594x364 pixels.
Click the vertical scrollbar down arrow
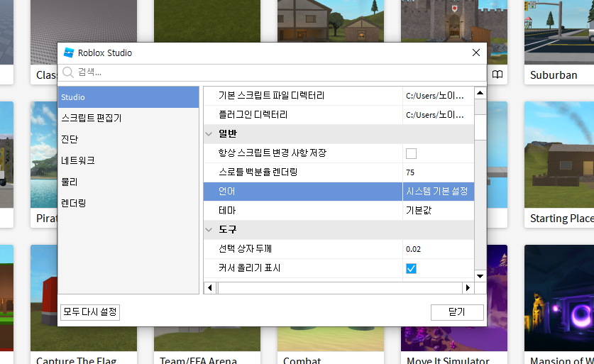[480, 276]
